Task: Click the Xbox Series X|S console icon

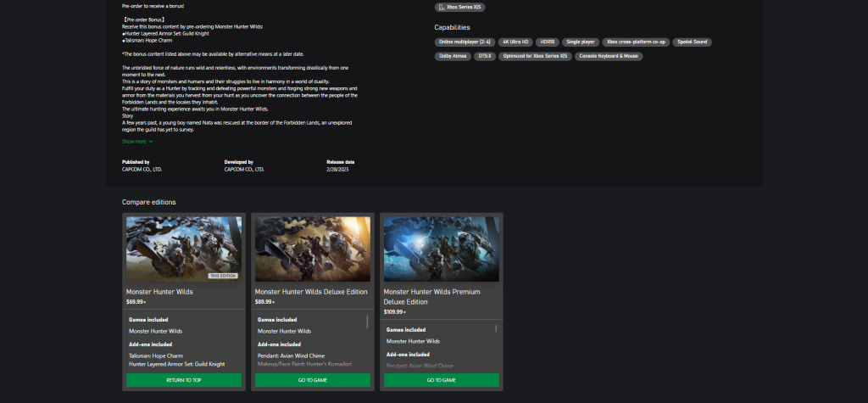Action: coord(442,7)
